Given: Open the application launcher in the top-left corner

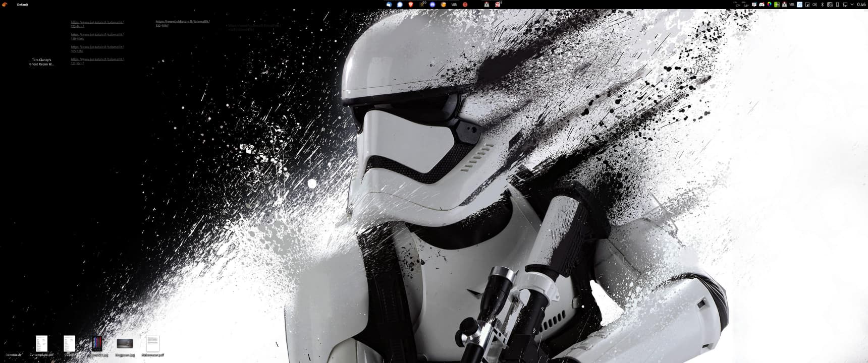Looking at the screenshot, I should [x=5, y=5].
